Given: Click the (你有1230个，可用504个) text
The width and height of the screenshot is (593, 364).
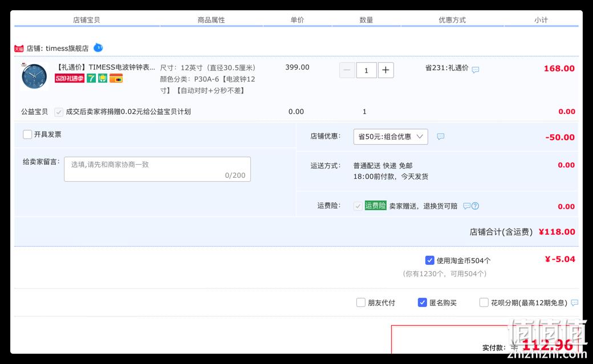Looking at the screenshot, I should point(444,273).
